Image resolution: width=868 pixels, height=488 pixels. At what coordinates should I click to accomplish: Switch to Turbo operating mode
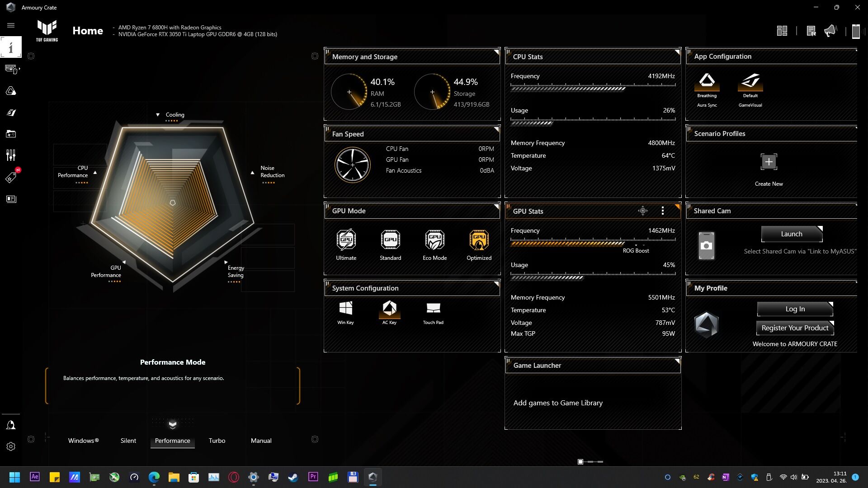coord(217,441)
